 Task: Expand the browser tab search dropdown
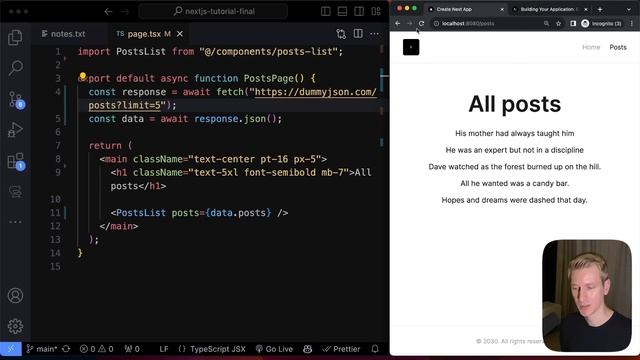629,9
